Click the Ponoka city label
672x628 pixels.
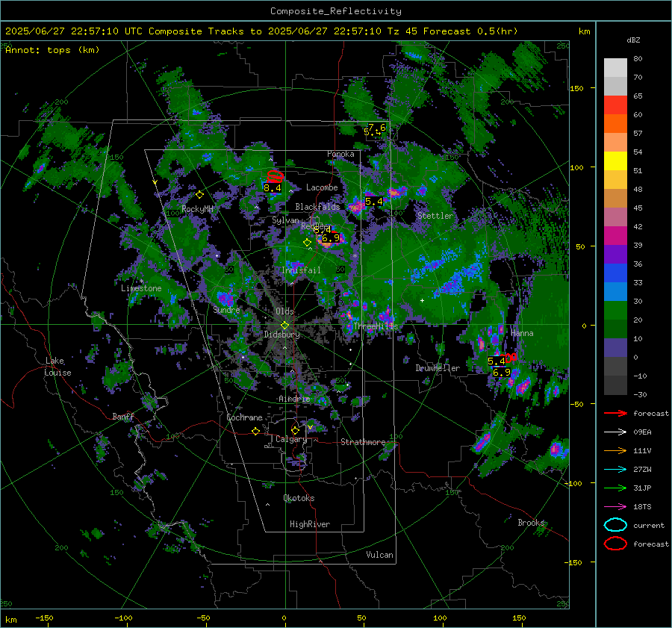[340, 154]
